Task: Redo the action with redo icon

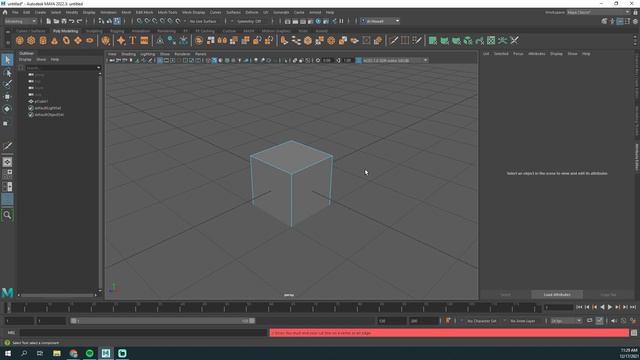Action: [80, 21]
